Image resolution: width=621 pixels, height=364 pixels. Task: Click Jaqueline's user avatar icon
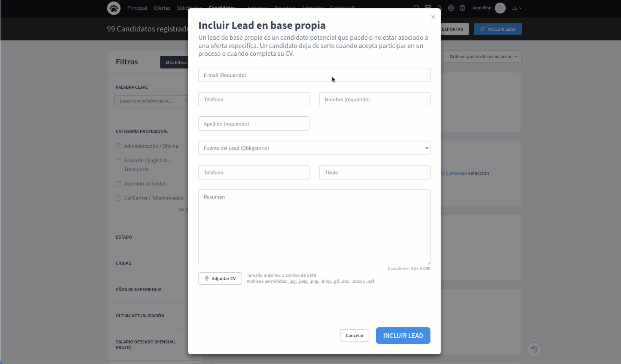[x=500, y=8]
